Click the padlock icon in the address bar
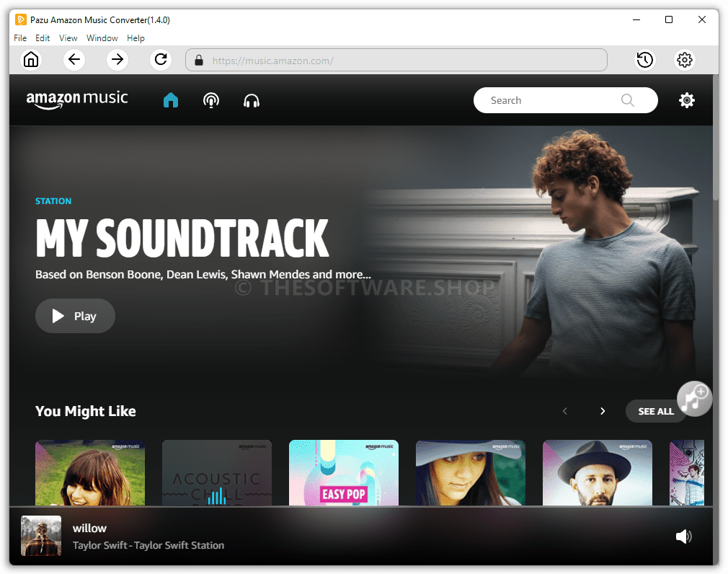The image size is (728, 574). 199,61
